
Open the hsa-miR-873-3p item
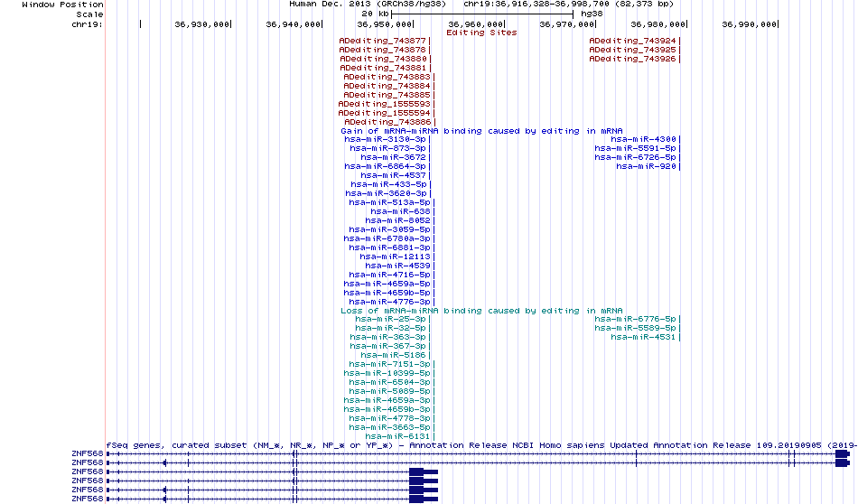tap(387, 148)
